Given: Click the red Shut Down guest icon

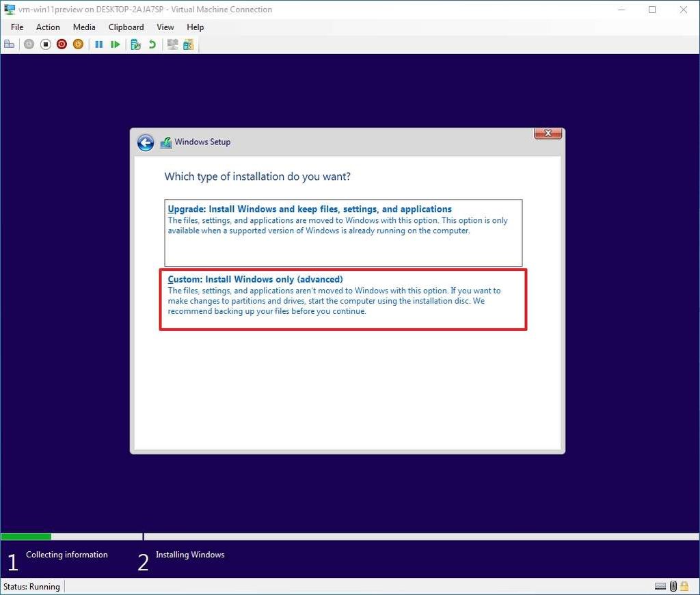Looking at the screenshot, I should click(x=62, y=44).
